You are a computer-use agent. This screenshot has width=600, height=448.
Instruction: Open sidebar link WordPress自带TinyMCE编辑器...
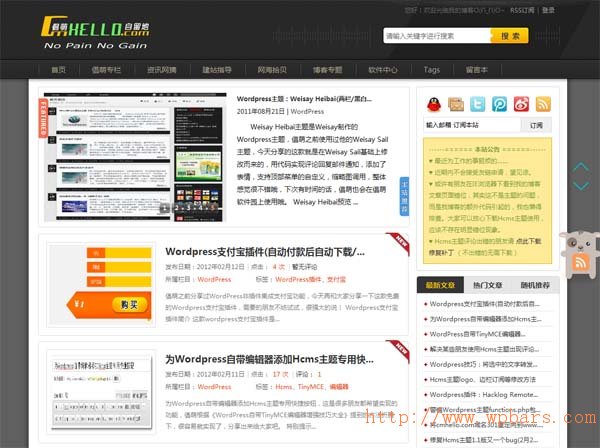coord(477,334)
